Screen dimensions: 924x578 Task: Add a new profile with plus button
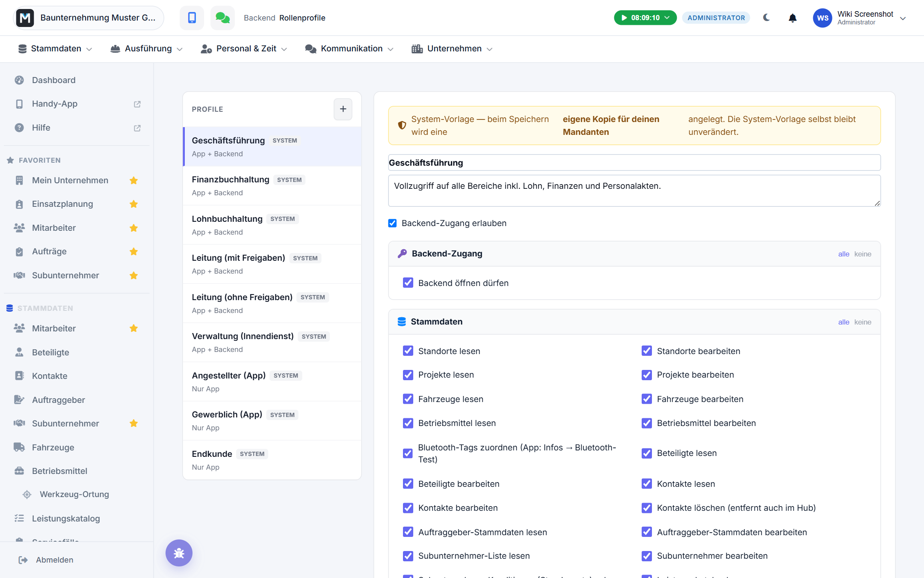[x=343, y=109]
